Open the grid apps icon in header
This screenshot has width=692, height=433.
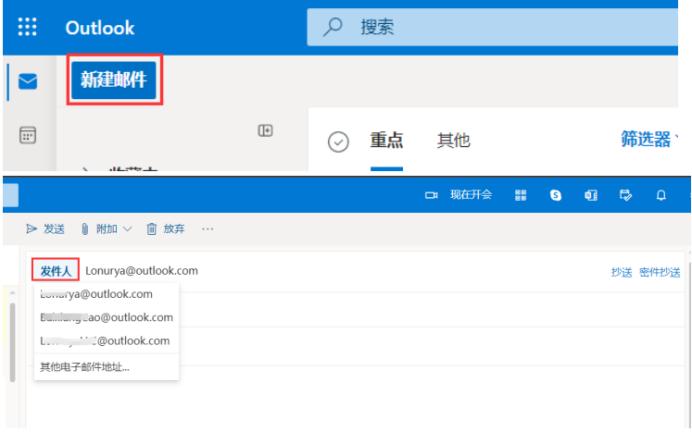point(521,195)
